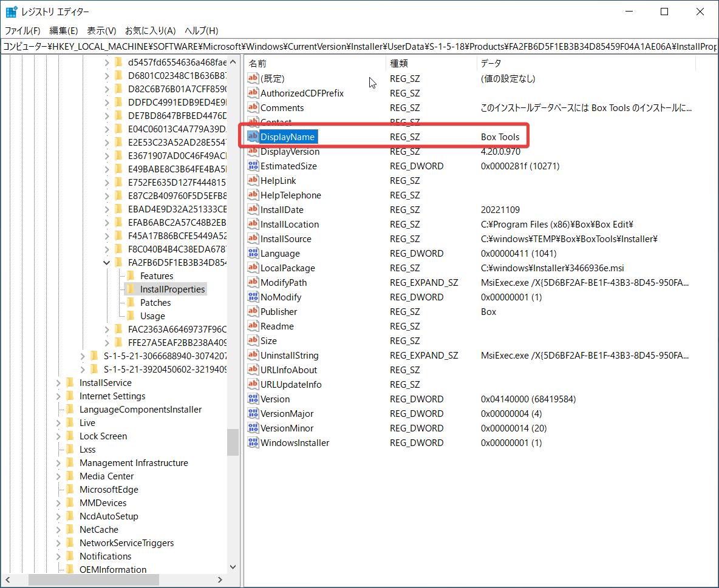Viewport: 719px width, 588px height.
Task: Expand the InstallService registry key
Action: 59,383
